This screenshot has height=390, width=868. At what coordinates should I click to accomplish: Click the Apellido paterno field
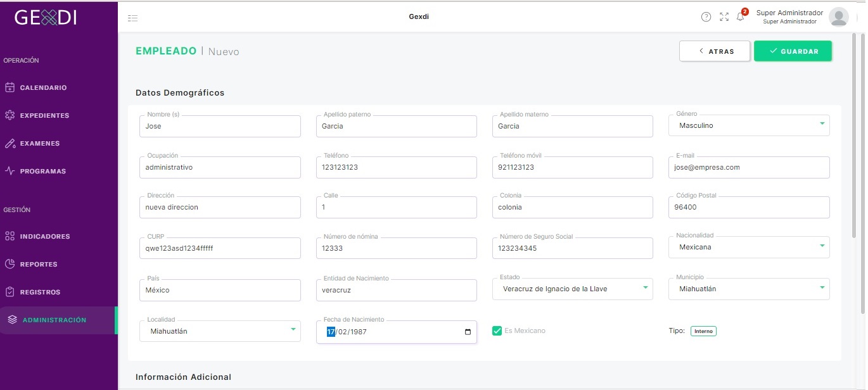click(396, 126)
